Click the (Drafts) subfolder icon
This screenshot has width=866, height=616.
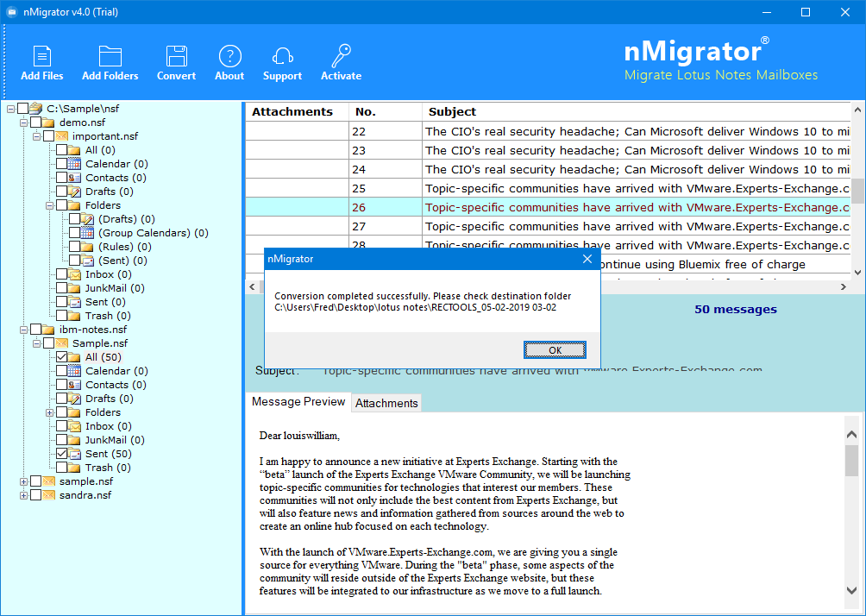[87, 219]
